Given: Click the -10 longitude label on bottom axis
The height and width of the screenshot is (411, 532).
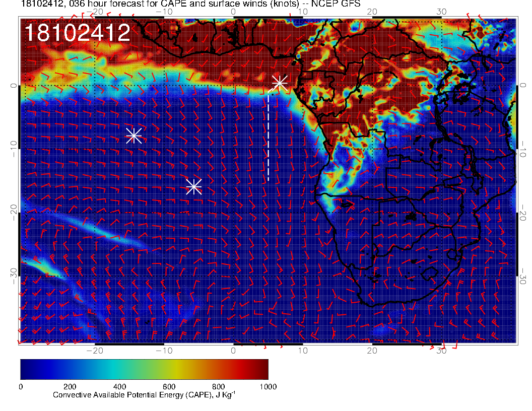Looking at the screenshot, I should tap(164, 351).
